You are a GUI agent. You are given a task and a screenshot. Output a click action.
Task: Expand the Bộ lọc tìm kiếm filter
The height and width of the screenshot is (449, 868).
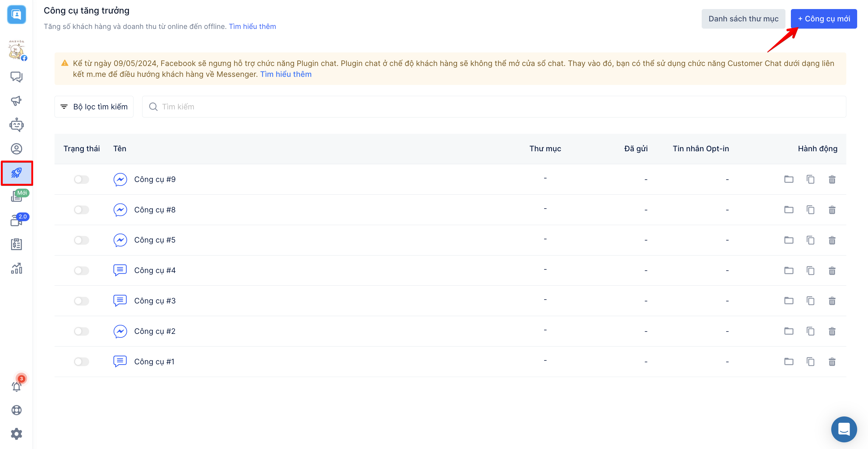tap(94, 106)
